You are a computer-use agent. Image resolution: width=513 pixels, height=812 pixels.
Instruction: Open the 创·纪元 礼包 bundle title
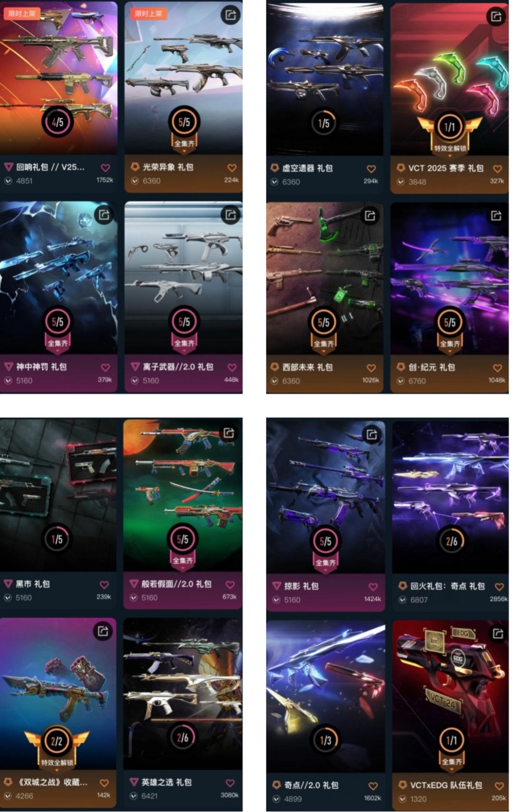click(431, 367)
